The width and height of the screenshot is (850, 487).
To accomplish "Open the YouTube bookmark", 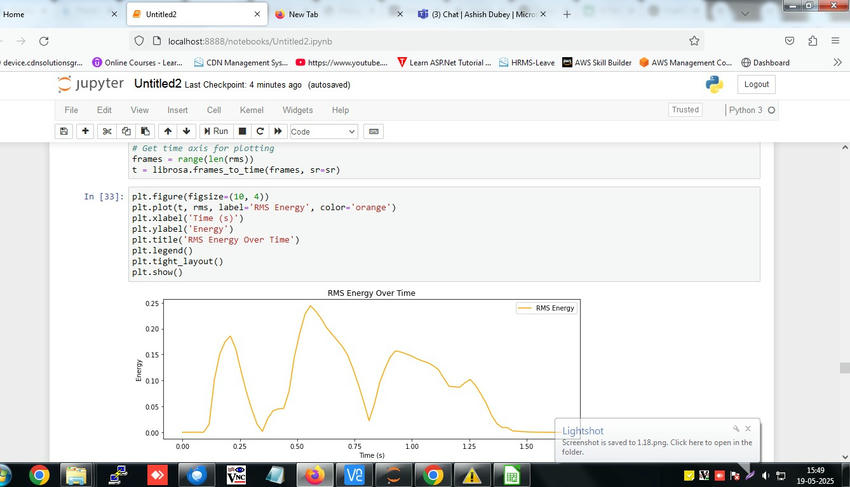I will [342, 62].
